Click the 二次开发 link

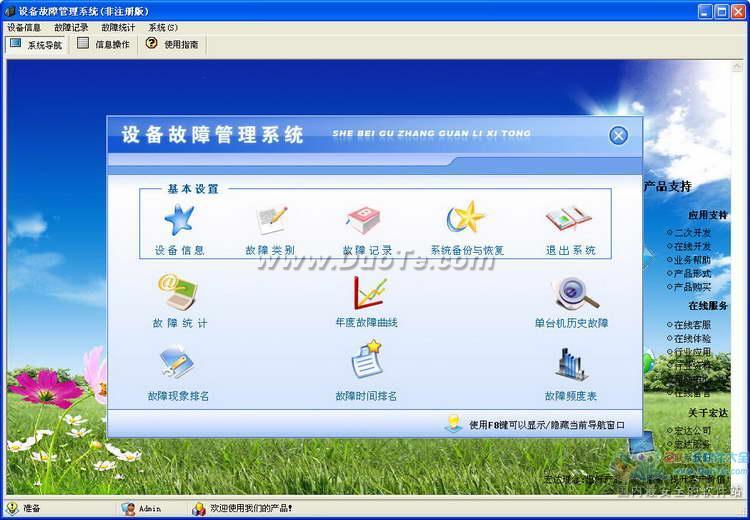click(x=692, y=233)
